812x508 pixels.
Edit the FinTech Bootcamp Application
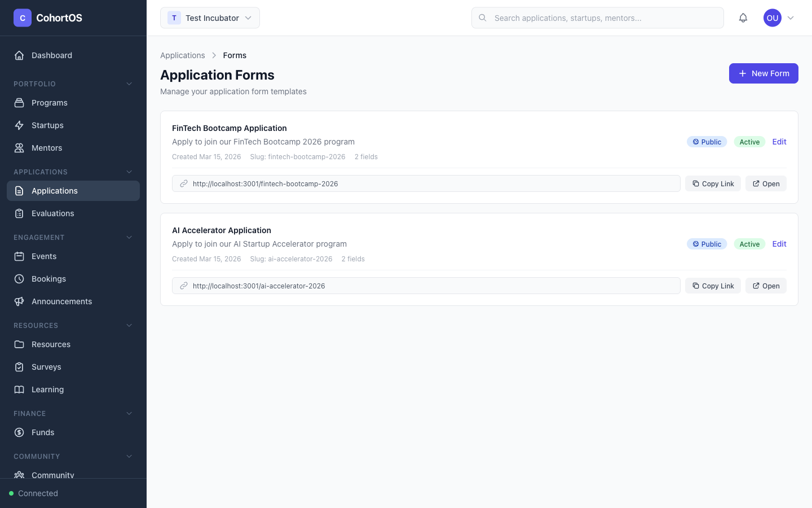(x=779, y=142)
